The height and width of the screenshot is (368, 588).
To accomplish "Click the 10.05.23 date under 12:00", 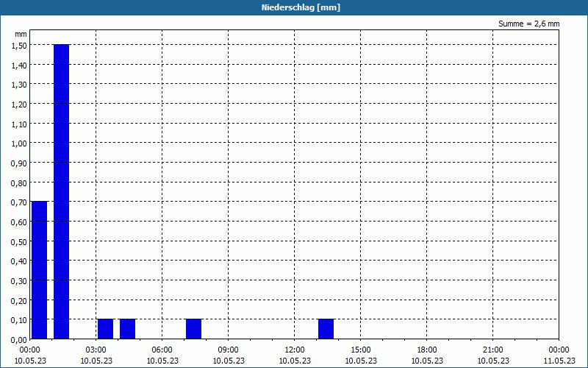I will point(295,361).
